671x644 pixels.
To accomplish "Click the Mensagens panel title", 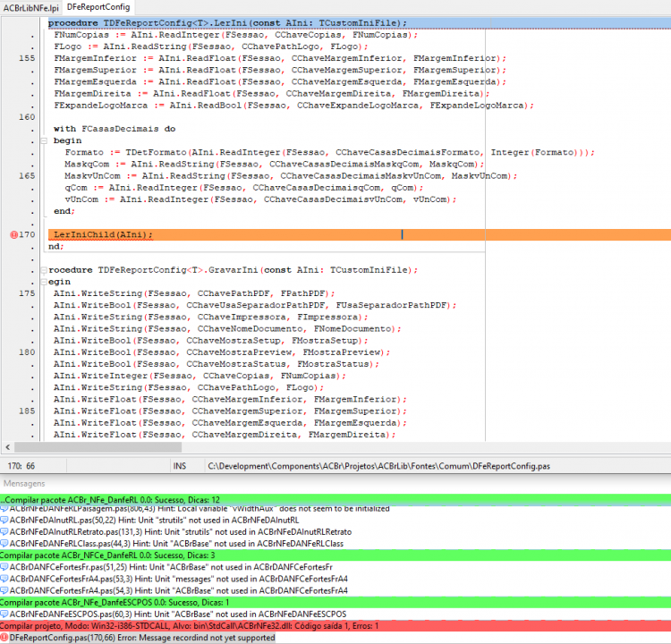I will (x=24, y=484).
